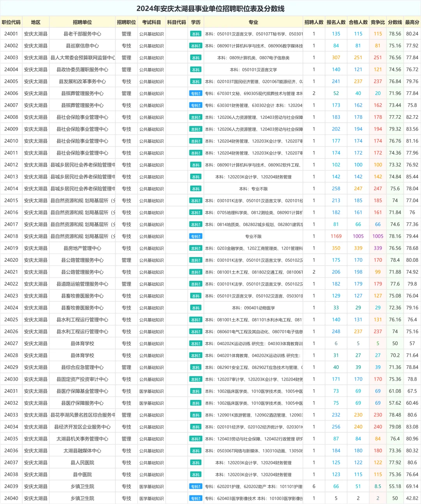Click the "分数线" column header
The height and width of the screenshot is (504, 421).
(395, 22)
